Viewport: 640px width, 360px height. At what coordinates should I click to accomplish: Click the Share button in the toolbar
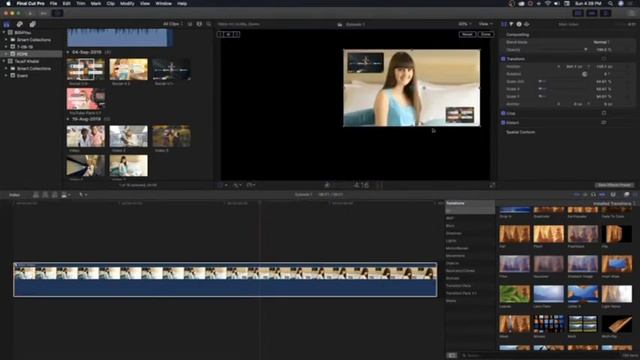tap(632, 13)
